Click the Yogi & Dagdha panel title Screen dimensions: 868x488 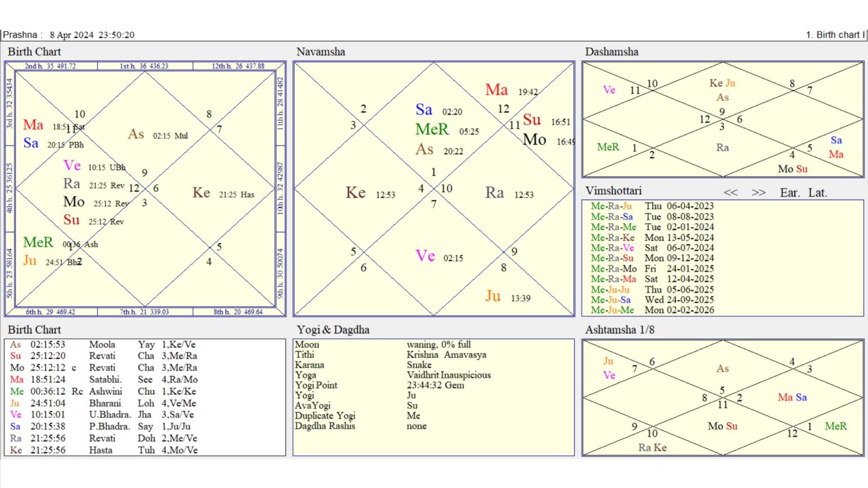pos(333,329)
